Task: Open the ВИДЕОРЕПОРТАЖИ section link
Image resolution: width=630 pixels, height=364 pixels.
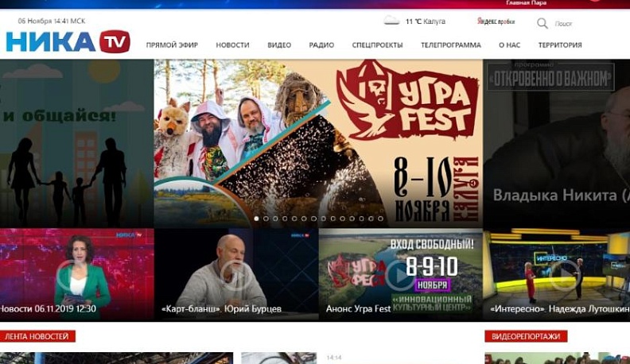Action: coord(526,337)
